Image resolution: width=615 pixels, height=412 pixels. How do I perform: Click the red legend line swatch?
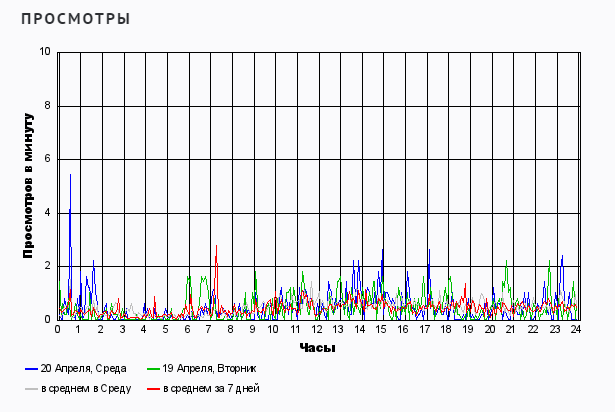point(153,388)
